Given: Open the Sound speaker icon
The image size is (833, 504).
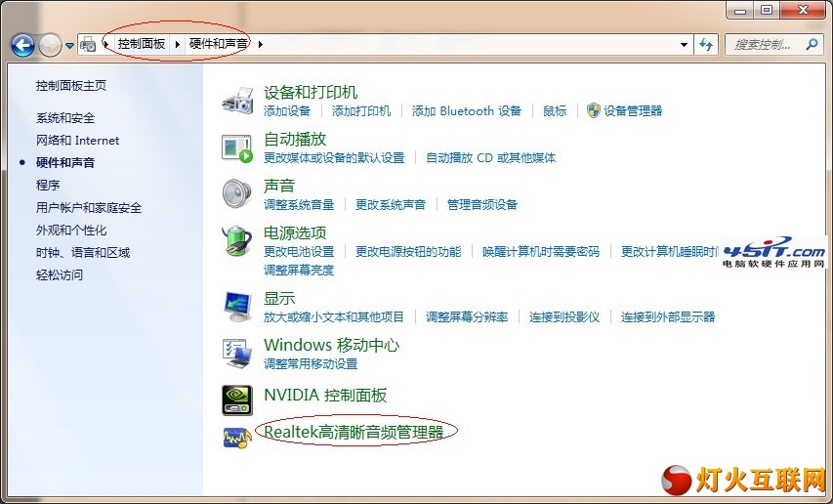Looking at the screenshot, I should coord(237,193).
